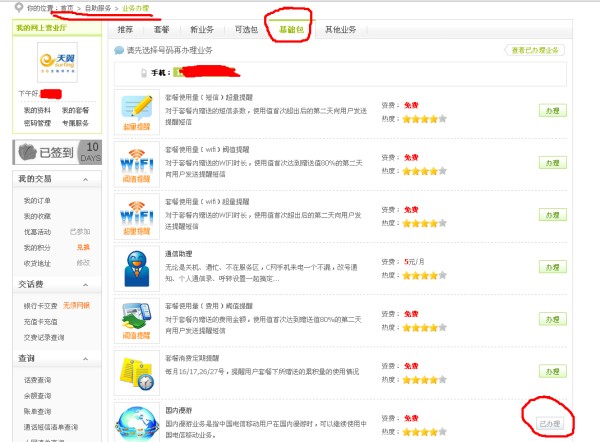Open 我的订单 in the sidebar
600x442 pixels.
[37, 201]
